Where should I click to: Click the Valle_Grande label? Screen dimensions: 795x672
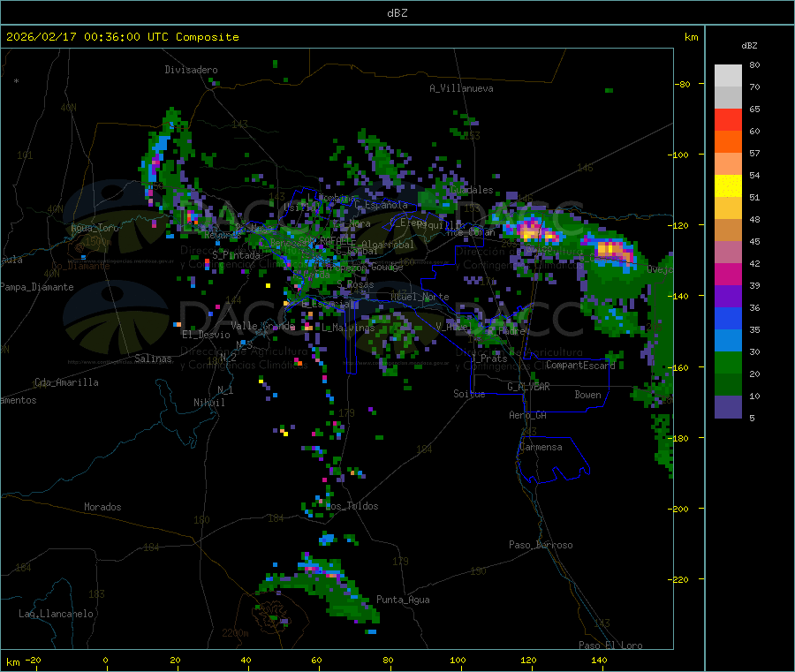point(262,326)
